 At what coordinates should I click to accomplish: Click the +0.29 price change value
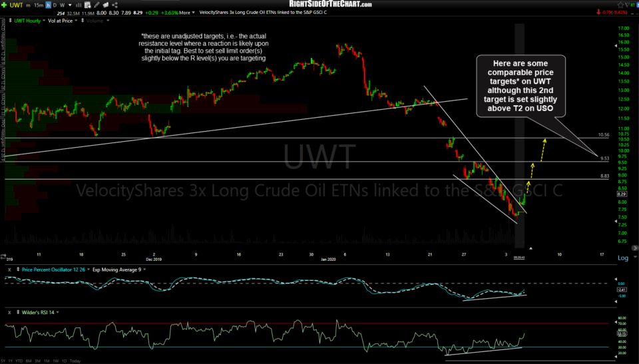(x=152, y=13)
